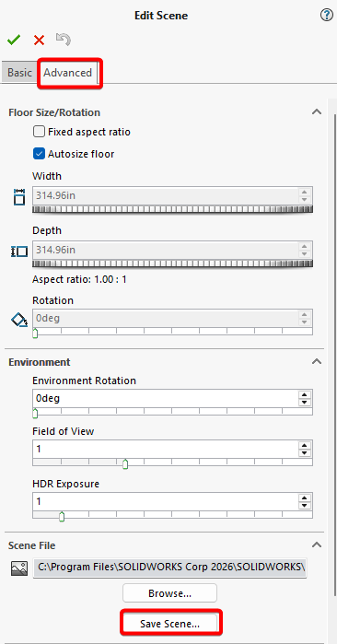This screenshot has width=337, height=644.
Task: Click the 'Floor Size/Rotation' heading
Action: click(54, 112)
